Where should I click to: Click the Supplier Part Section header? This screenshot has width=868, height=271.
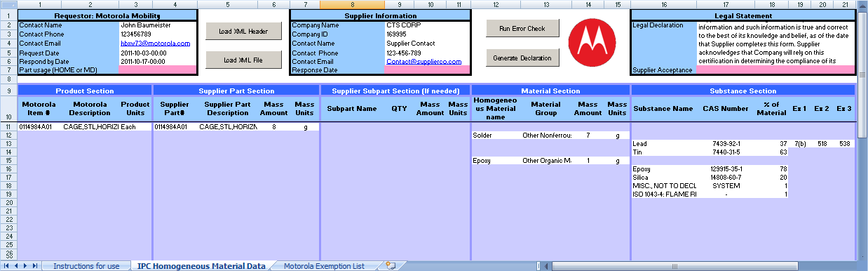[x=236, y=91]
